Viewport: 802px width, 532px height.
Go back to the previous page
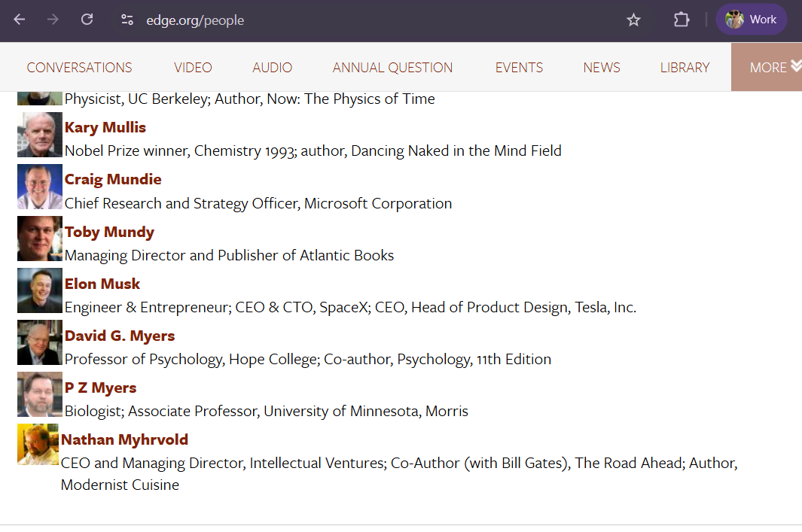(x=20, y=20)
